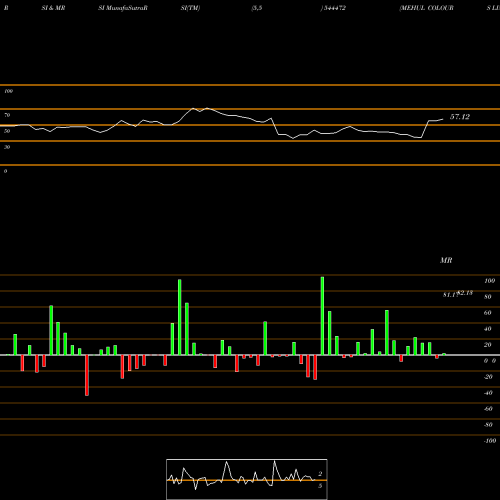Click the end of the white RSI line

point(443,119)
